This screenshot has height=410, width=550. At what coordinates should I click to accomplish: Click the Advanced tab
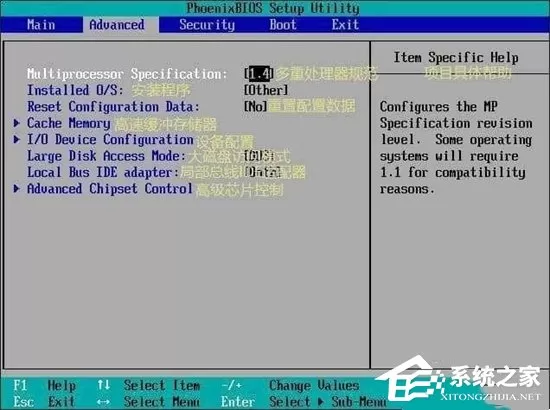(117, 25)
